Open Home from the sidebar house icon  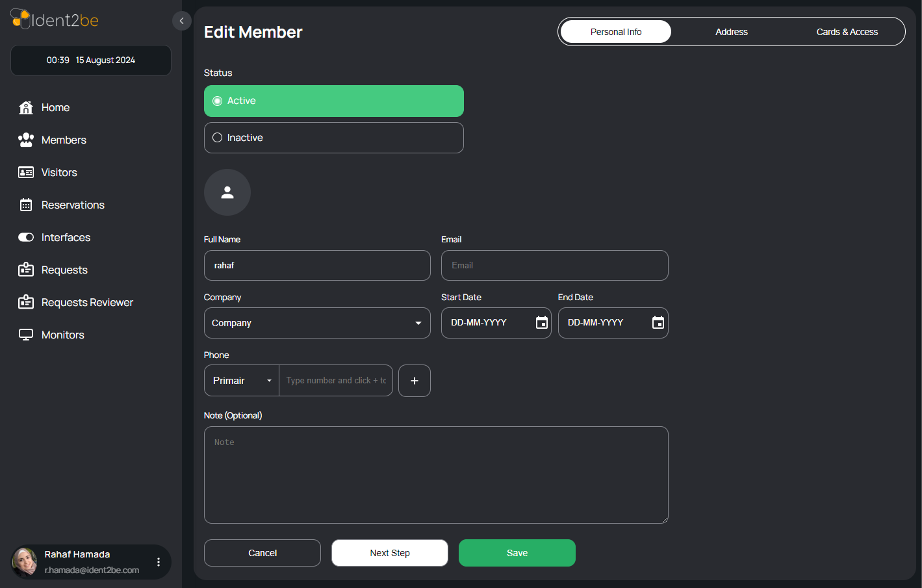click(26, 108)
